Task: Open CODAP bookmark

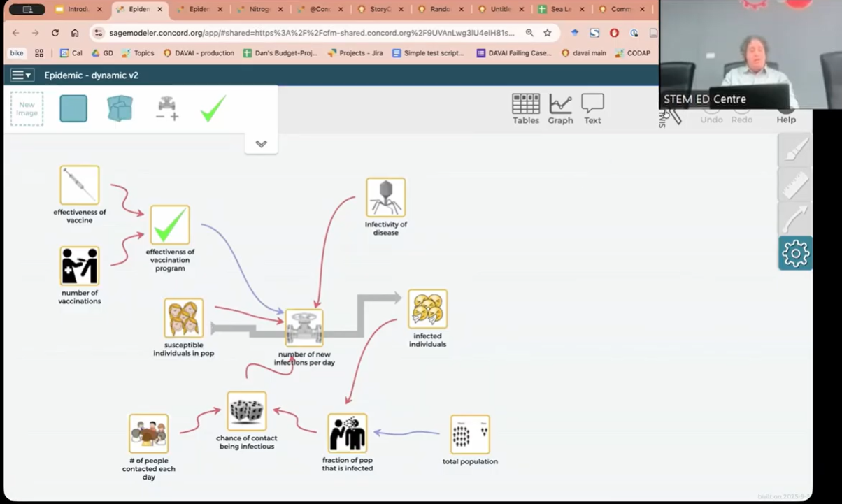Action: point(633,53)
